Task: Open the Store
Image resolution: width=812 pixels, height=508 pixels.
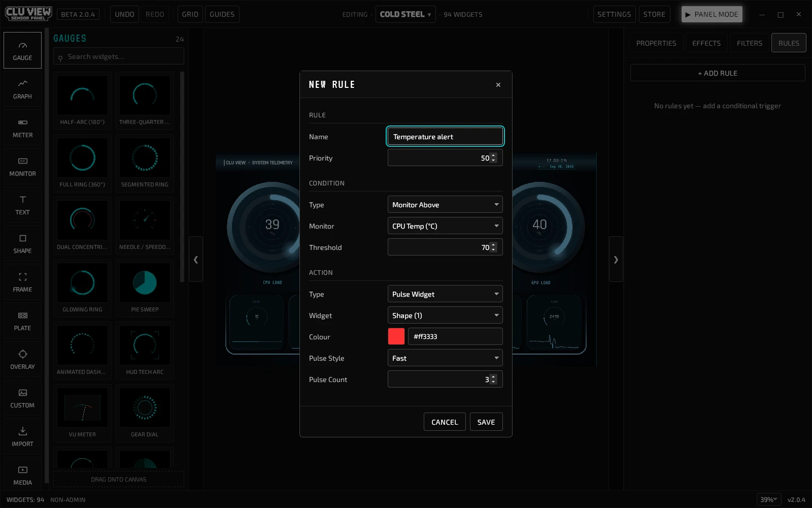Action: [x=654, y=14]
